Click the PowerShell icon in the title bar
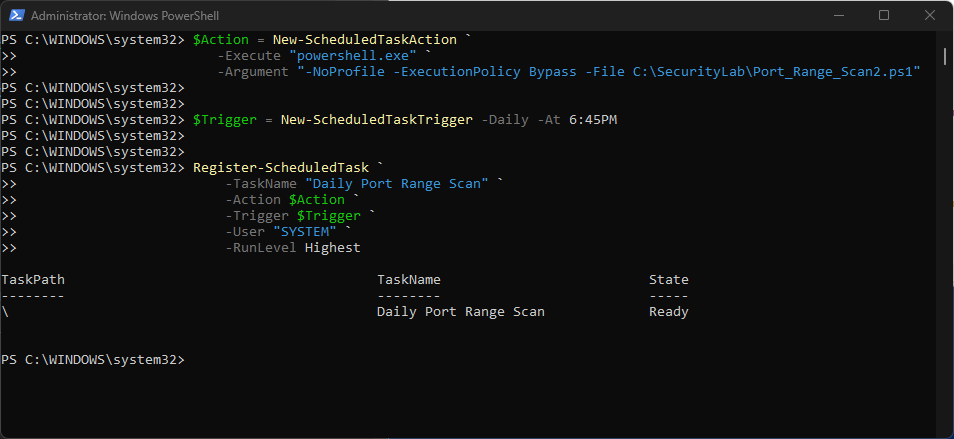Image resolution: width=954 pixels, height=439 pixels. click(x=15, y=15)
